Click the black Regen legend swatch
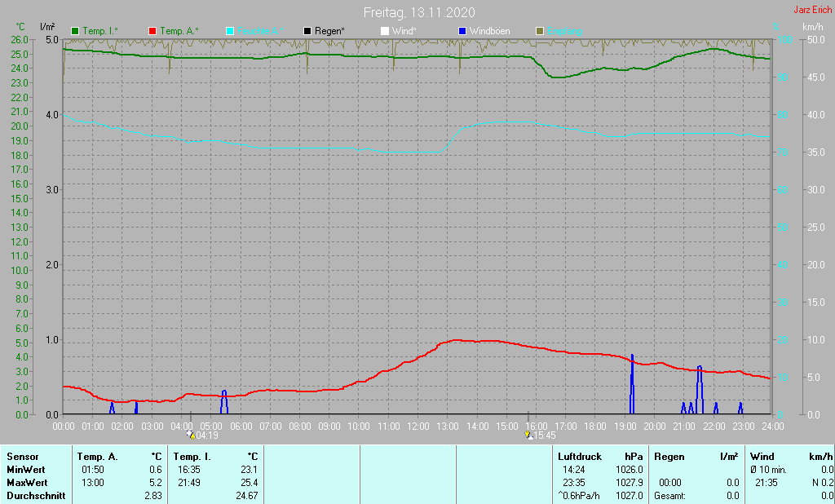The width and height of the screenshot is (835, 504). (307, 32)
